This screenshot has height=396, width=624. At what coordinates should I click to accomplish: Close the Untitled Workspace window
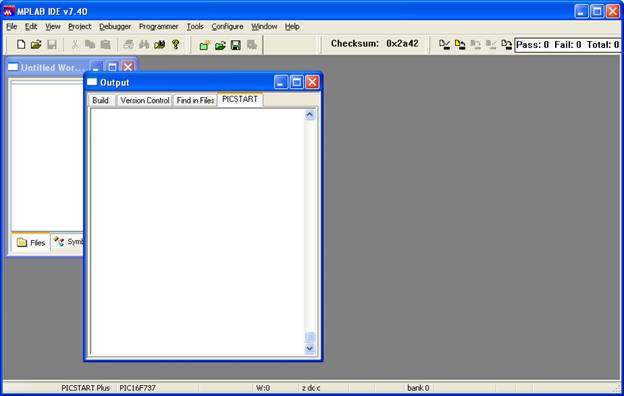(128, 67)
